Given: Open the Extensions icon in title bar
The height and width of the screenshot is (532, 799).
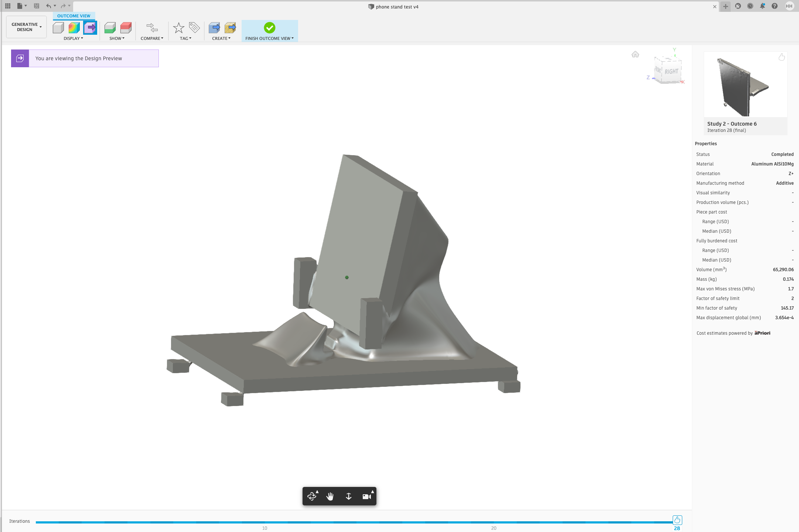Looking at the screenshot, I should pyautogui.click(x=738, y=6).
